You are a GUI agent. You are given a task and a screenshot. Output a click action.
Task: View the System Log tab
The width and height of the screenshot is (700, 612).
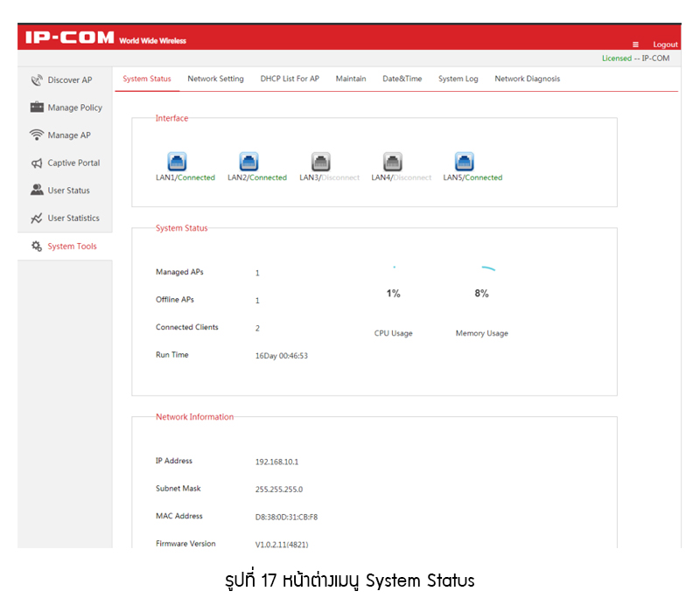pyautogui.click(x=458, y=79)
